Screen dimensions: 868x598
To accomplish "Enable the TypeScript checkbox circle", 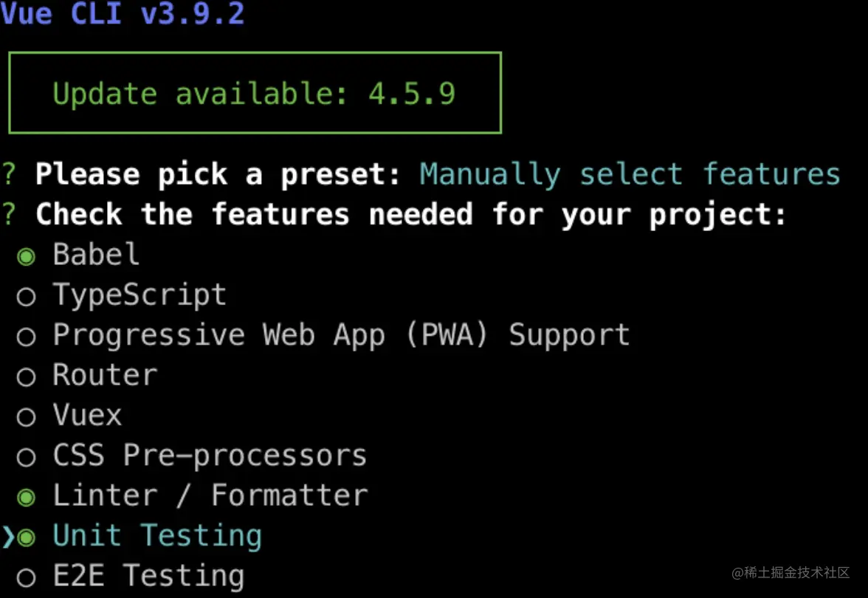I will coord(27,297).
